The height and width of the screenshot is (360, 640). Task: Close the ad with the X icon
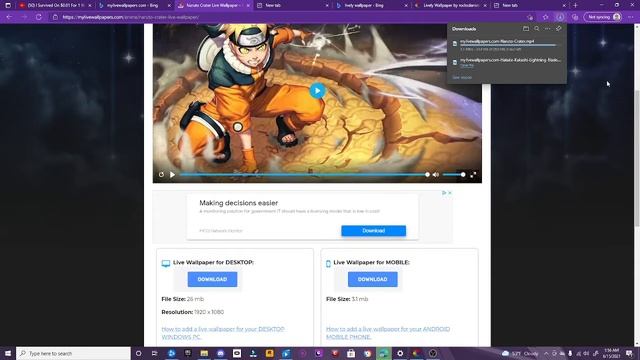pyautogui.click(x=450, y=193)
